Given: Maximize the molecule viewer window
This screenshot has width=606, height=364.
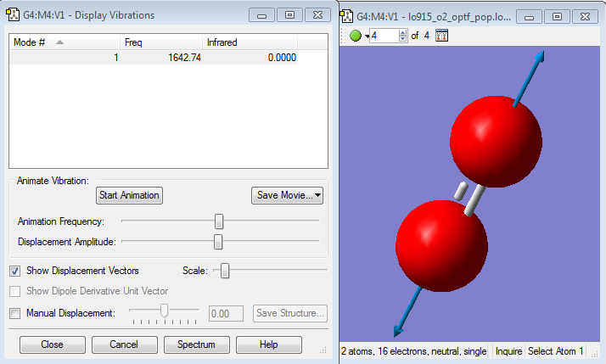Looking at the screenshot, I should click(x=557, y=17).
